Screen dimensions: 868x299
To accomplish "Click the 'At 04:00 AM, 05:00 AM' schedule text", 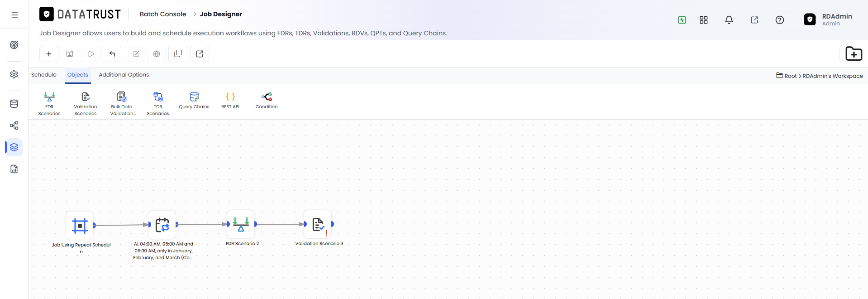I will coord(163,251).
